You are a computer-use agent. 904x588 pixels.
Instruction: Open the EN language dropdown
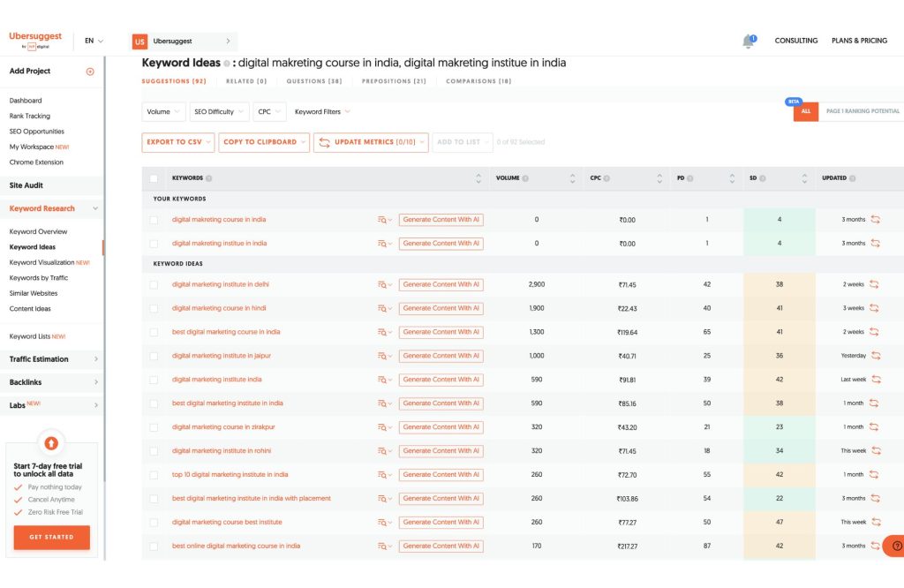92,41
